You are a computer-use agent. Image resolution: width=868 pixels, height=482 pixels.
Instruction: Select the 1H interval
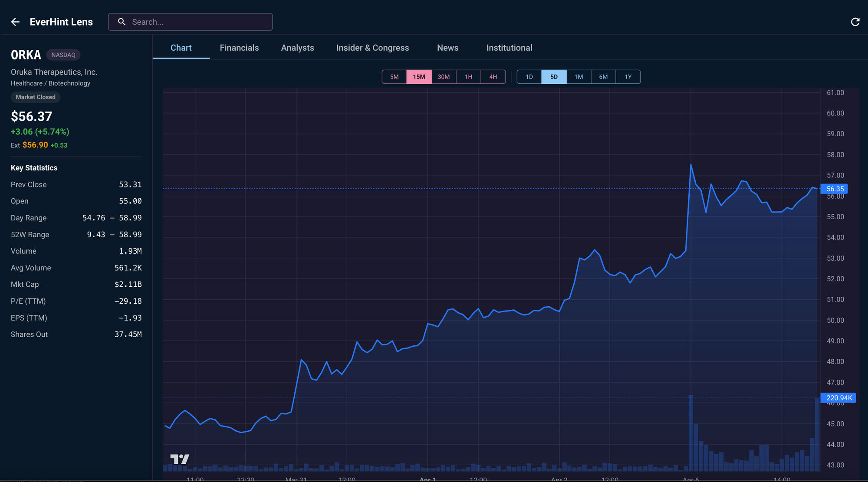(x=468, y=77)
